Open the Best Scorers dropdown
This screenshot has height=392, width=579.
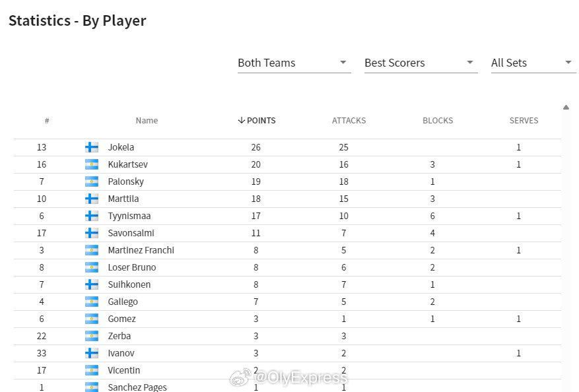(421, 63)
